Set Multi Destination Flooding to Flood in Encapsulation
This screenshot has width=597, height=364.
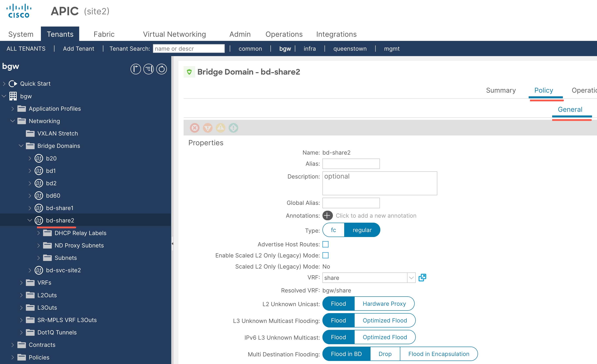click(x=439, y=354)
